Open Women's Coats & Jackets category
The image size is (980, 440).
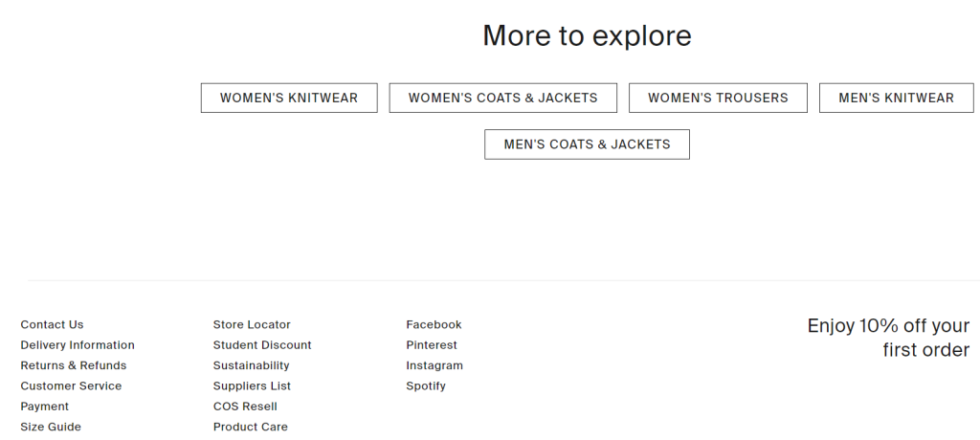click(502, 98)
